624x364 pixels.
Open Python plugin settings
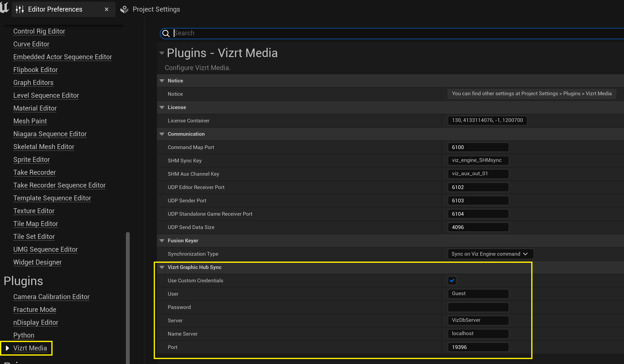click(x=24, y=336)
